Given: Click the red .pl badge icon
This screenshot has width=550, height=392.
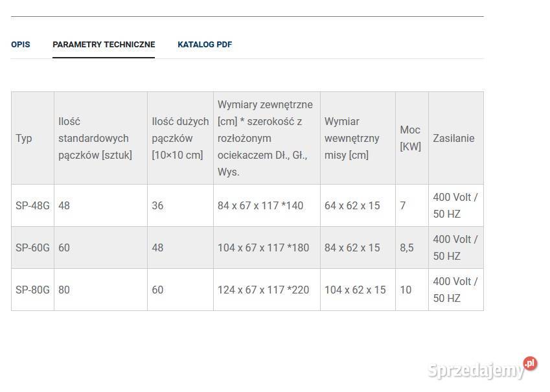Looking at the screenshot, I should click(530, 363).
